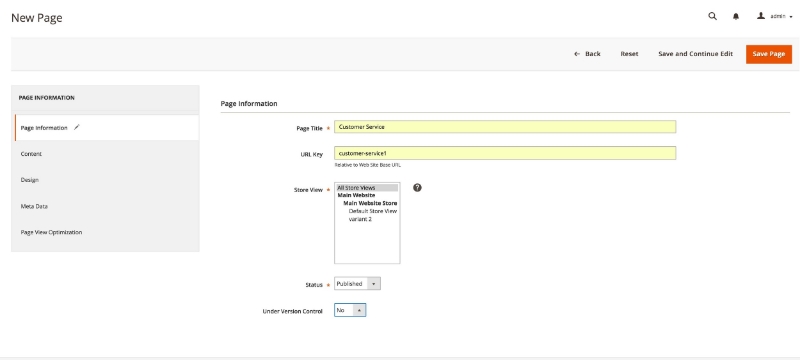Select All Store Views in list

pyautogui.click(x=367, y=188)
